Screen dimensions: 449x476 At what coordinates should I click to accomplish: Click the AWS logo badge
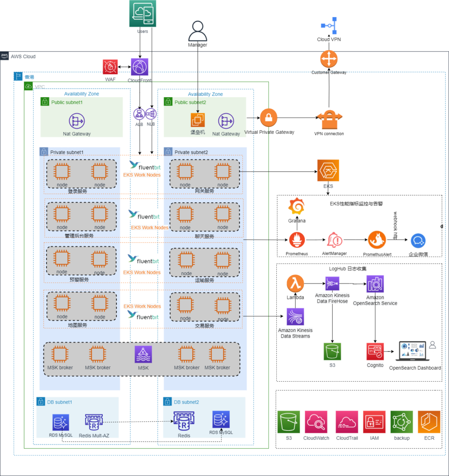[4, 56]
